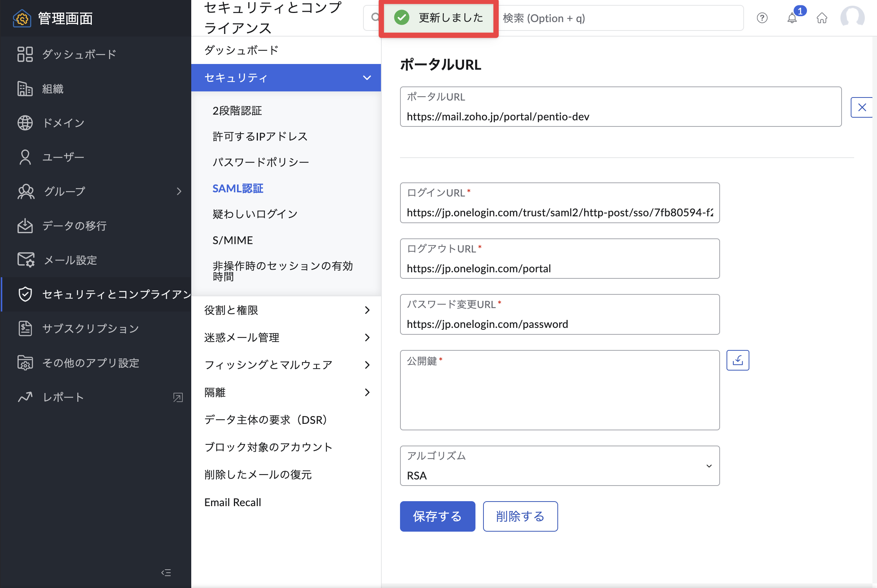Click the 削除する button
This screenshot has height=588, width=877.
(520, 516)
